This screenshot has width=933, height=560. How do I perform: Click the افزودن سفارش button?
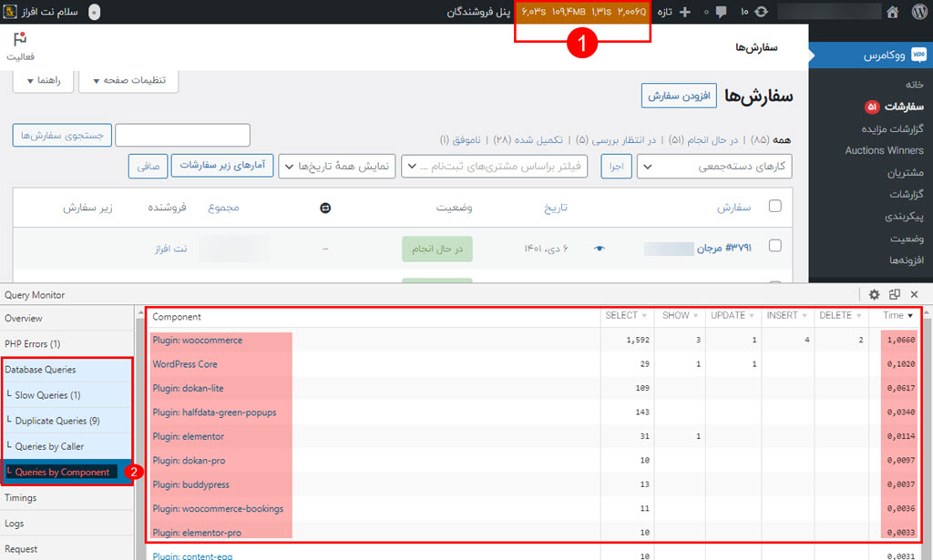(x=679, y=96)
